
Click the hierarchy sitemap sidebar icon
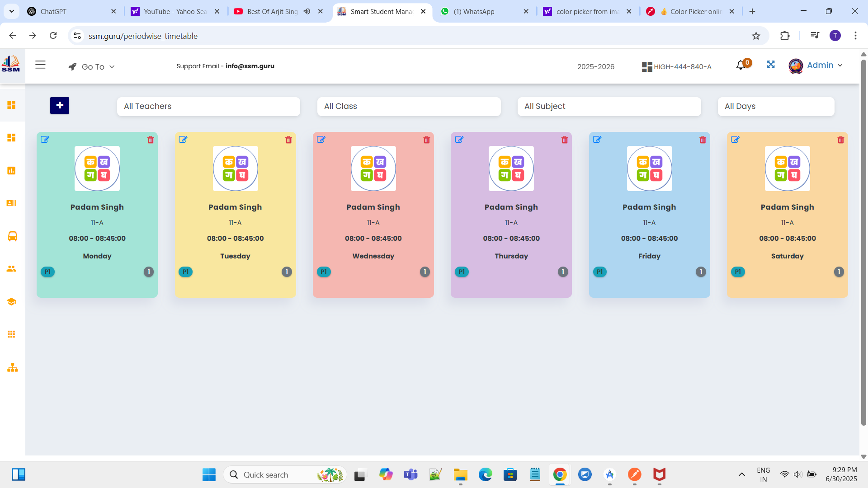click(x=12, y=367)
